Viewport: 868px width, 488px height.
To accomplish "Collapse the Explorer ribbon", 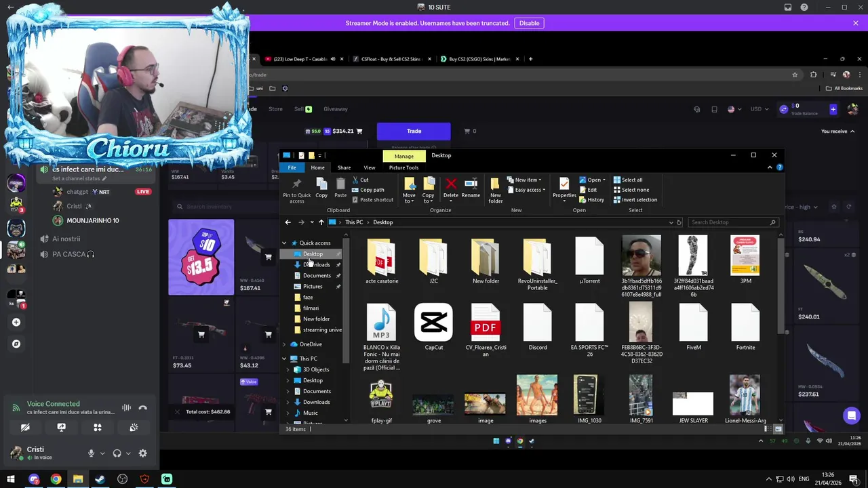I will click(771, 167).
